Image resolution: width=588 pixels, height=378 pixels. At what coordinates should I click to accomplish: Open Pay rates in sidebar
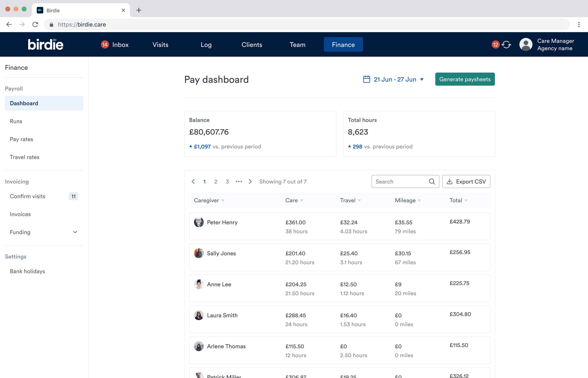click(x=21, y=139)
